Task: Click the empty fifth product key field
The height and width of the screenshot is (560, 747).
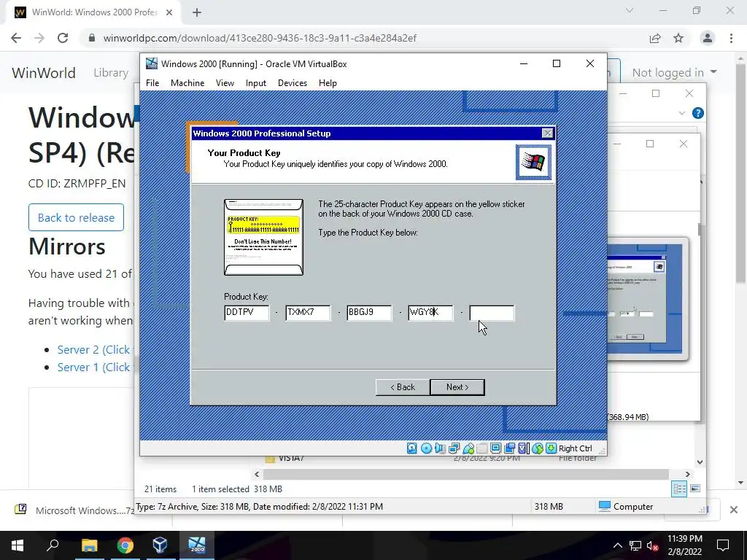Action: tap(492, 313)
